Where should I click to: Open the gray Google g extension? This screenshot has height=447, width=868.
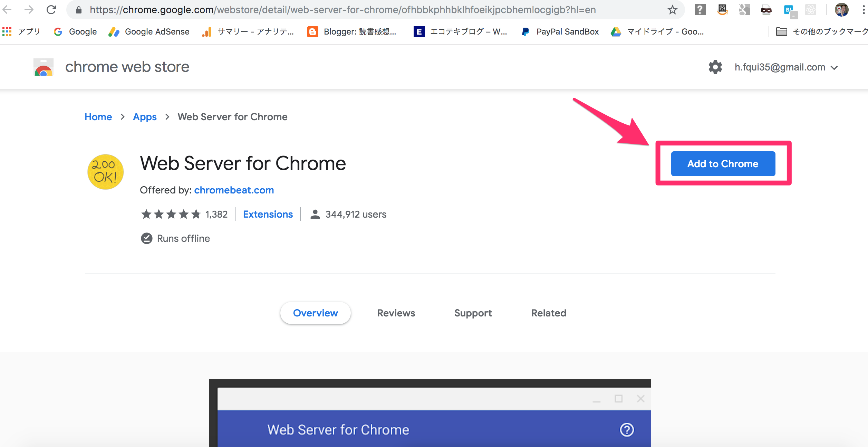pyautogui.click(x=744, y=10)
